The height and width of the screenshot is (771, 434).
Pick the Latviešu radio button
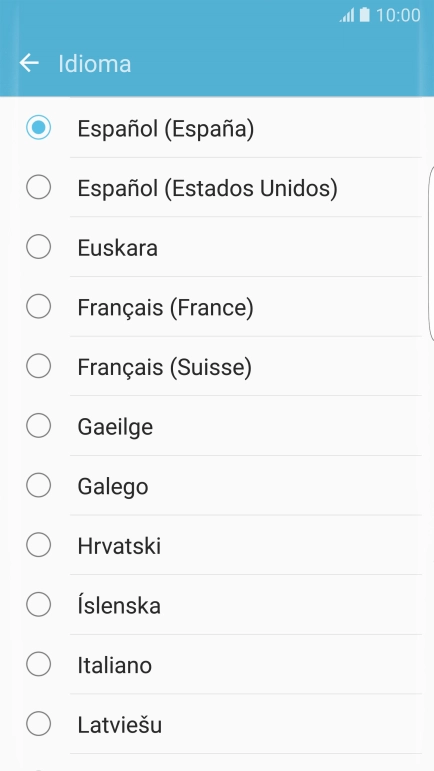pyautogui.click(x=38, y=724)
